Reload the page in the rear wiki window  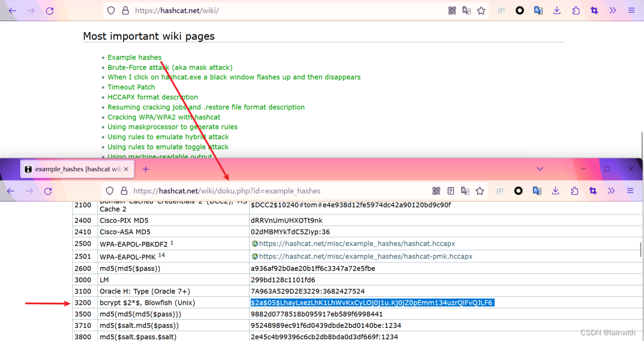click(50, 11)
